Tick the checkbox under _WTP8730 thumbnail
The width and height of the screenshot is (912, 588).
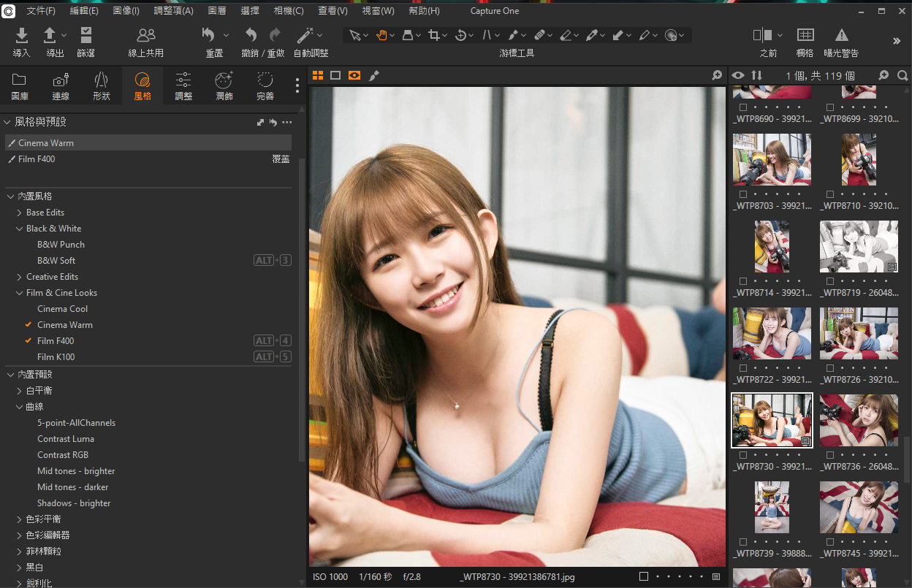click(743, 455)
